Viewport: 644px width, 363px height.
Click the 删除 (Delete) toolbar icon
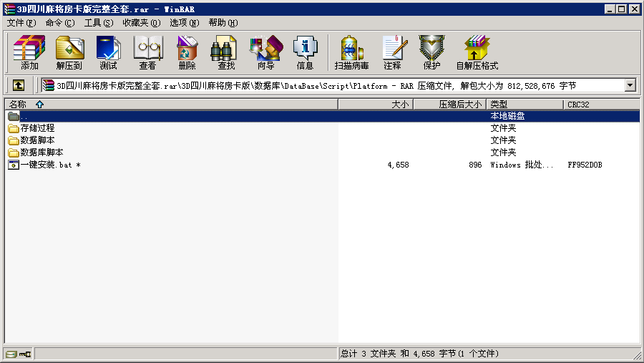pyautogui.click(x=187, y=52)
